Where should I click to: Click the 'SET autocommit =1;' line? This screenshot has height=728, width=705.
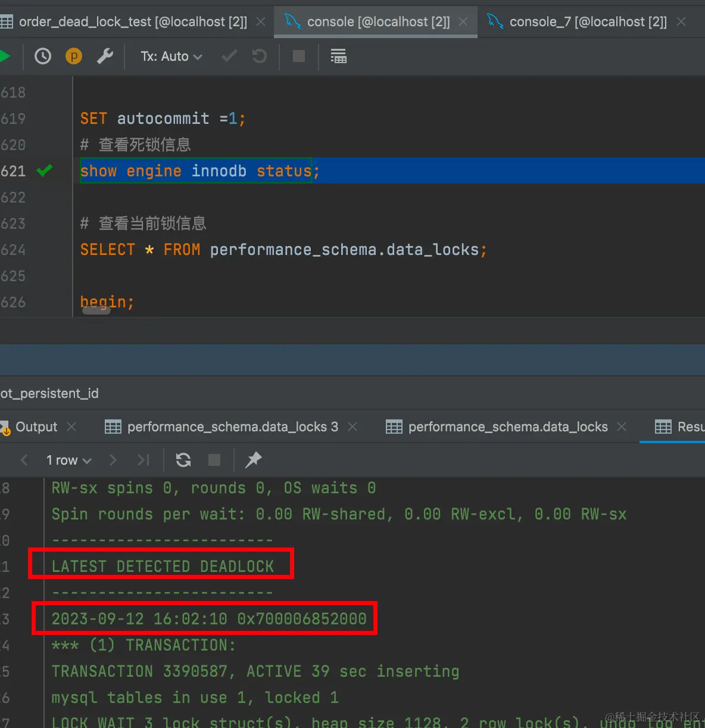[x=163, y=119]
